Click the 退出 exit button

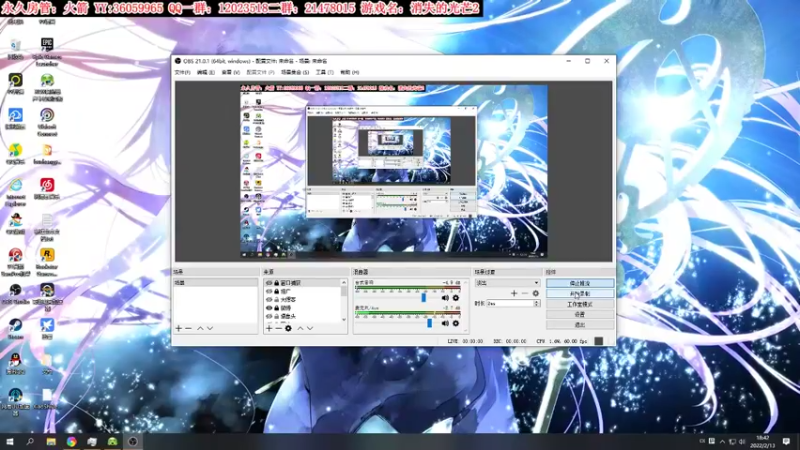[x=580, y=324]
